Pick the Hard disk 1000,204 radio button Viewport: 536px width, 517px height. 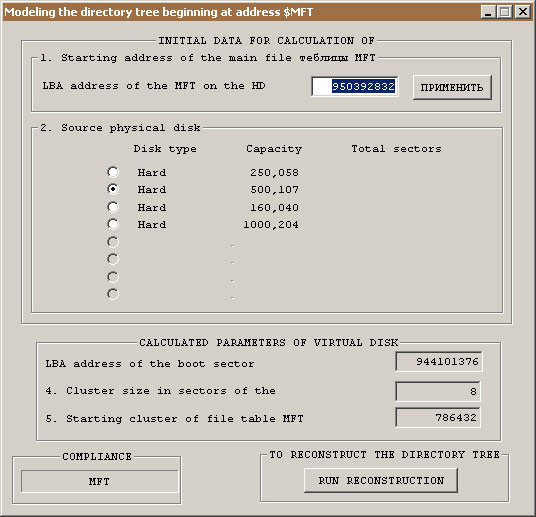pyautogui.click(x=113, y=224)
